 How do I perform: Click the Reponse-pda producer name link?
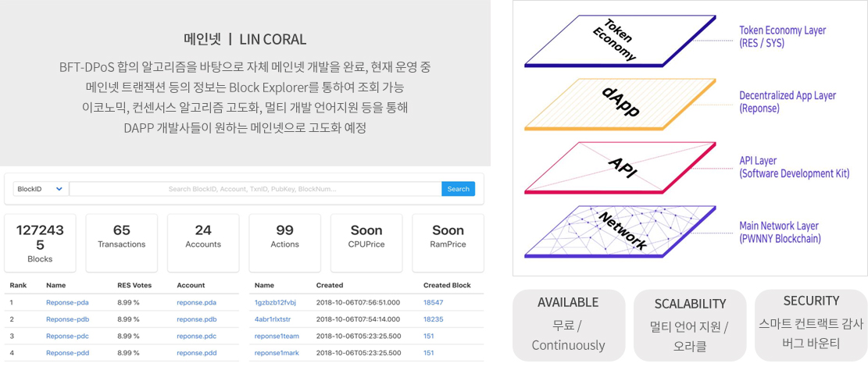(67, 302)
